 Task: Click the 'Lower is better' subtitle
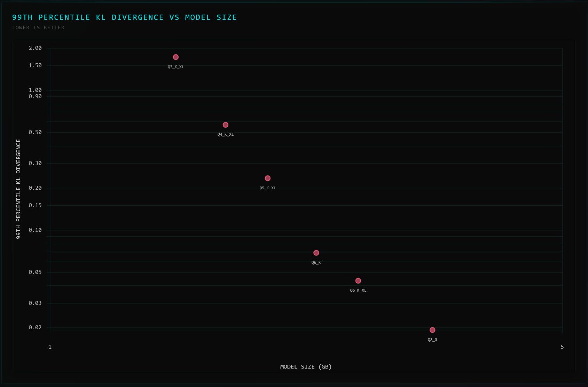38,27
